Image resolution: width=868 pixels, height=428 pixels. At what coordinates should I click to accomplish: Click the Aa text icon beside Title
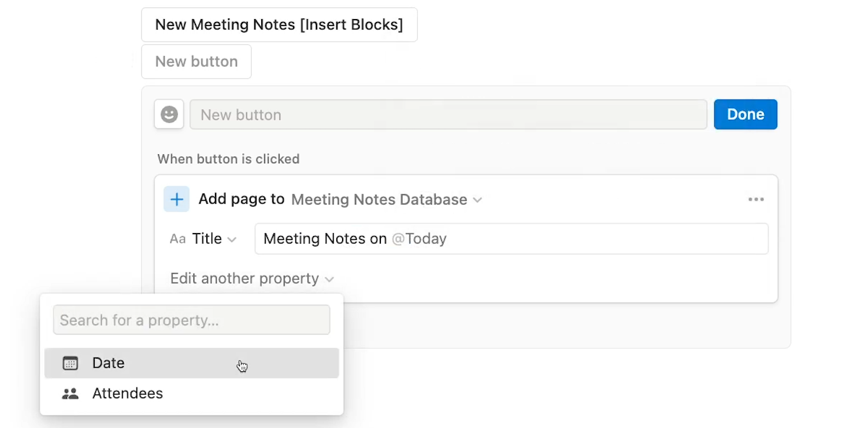[x=177, y=239]
